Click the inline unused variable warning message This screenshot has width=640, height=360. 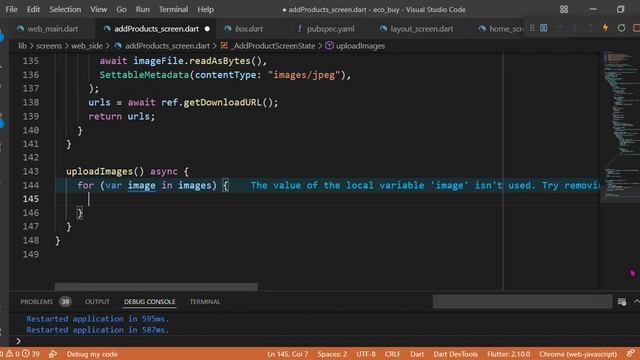pyautogui.click(x=424, y=185)
